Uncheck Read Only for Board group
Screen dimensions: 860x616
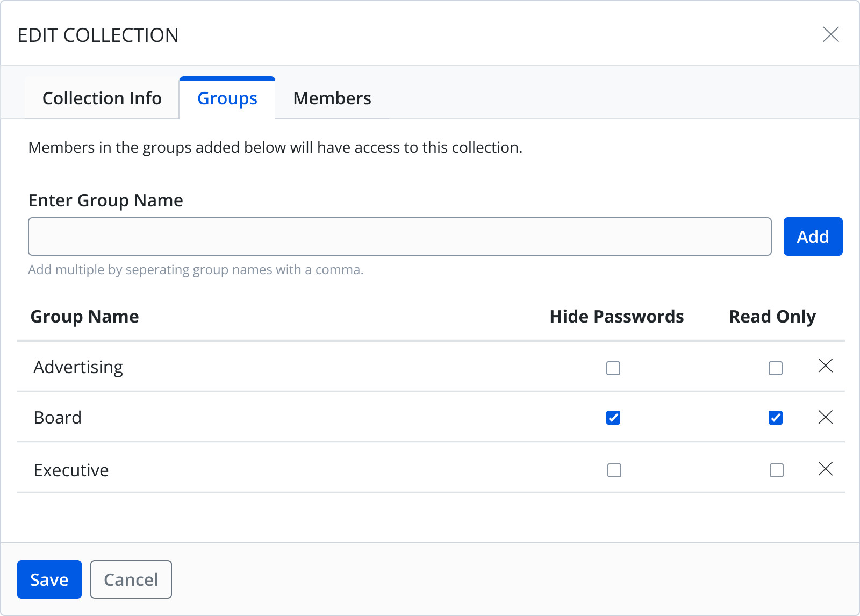click(x=775, y=418)
